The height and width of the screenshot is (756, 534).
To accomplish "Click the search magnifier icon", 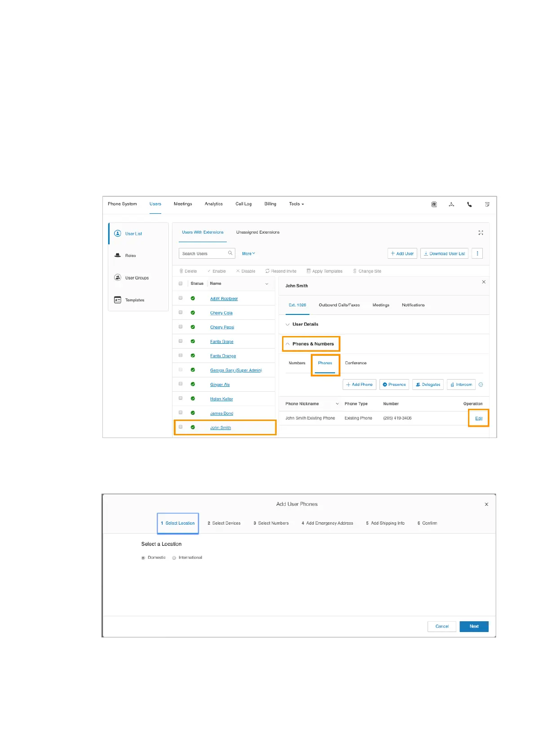I will pyautogui.click(x=230, y=253).
